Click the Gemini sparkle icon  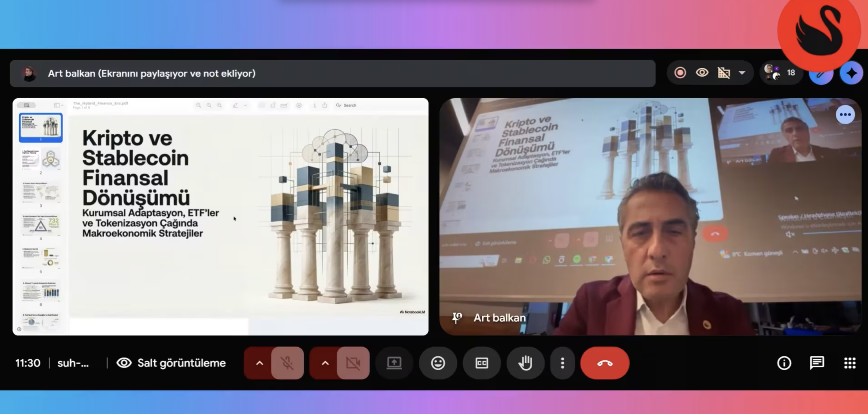tap(851, 73)
